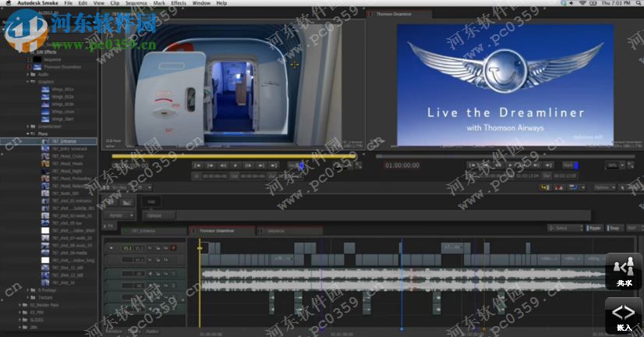
Task: Click the Wi-Fi status icon in menu bar
Action: tap(582, 3)
